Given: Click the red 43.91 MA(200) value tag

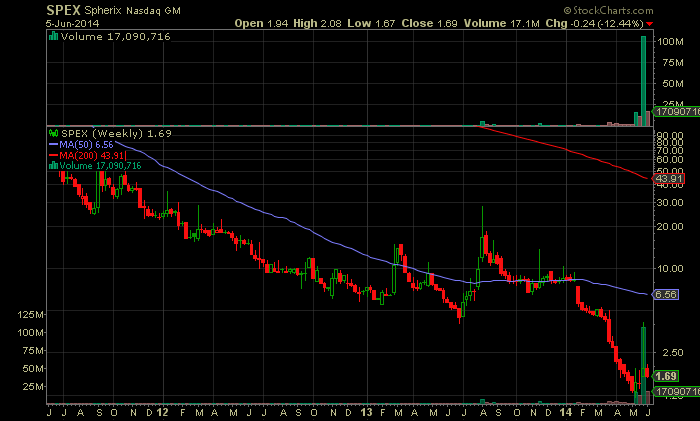Looking at the screenshot, I should 667,179.
